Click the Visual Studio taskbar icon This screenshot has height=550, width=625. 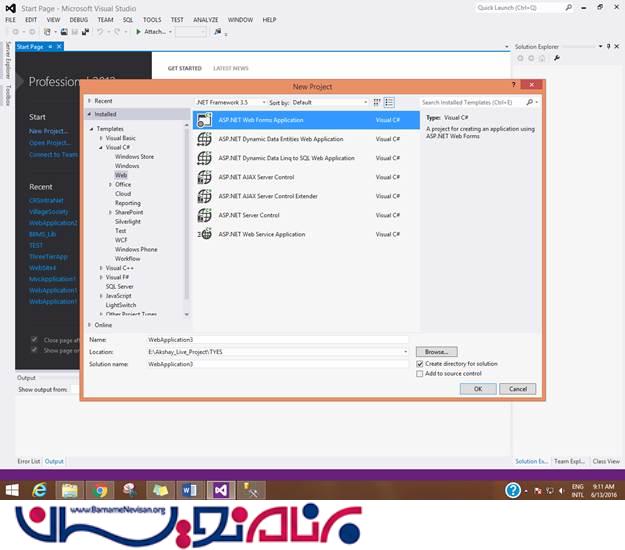tap(221, 490)
